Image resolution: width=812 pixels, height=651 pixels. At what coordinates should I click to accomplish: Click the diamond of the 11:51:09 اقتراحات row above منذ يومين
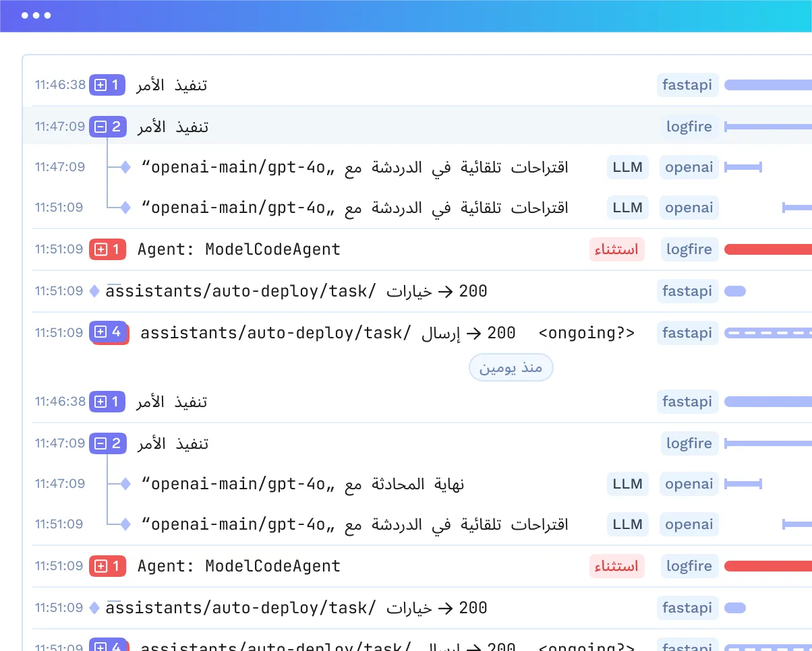tap(125, 208)
